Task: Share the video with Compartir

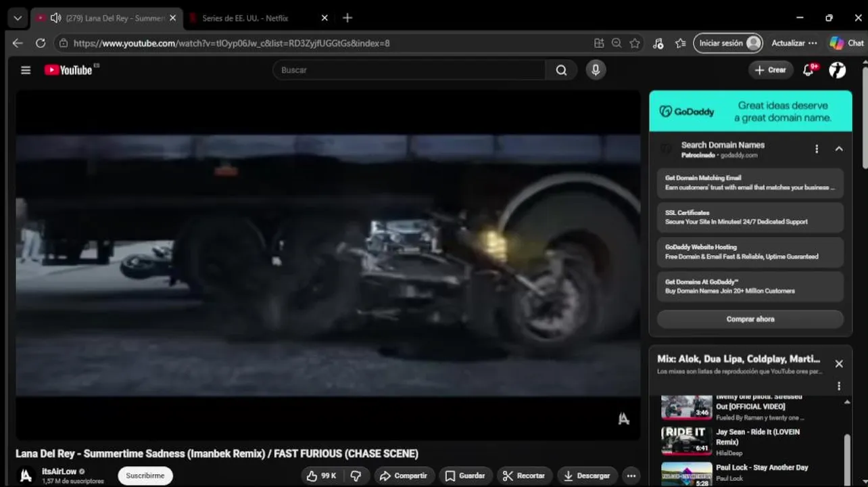Action: tap(404, 476)
